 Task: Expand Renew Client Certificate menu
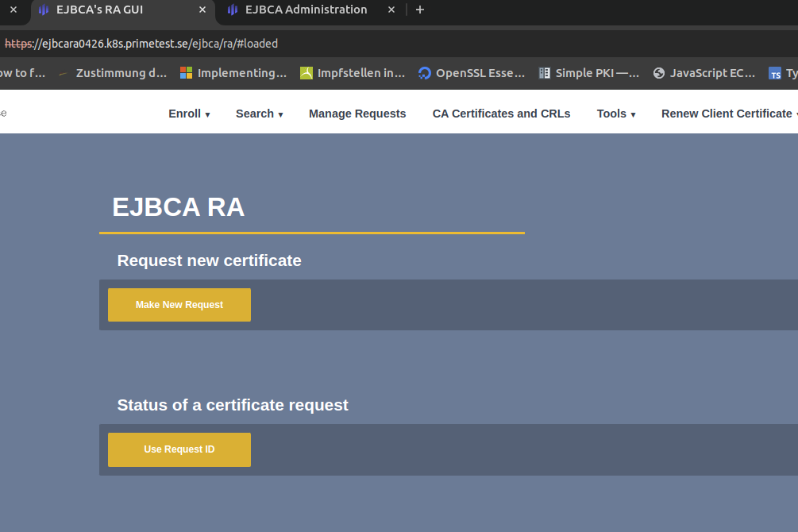pyautogui.click(x=727, y=114)
